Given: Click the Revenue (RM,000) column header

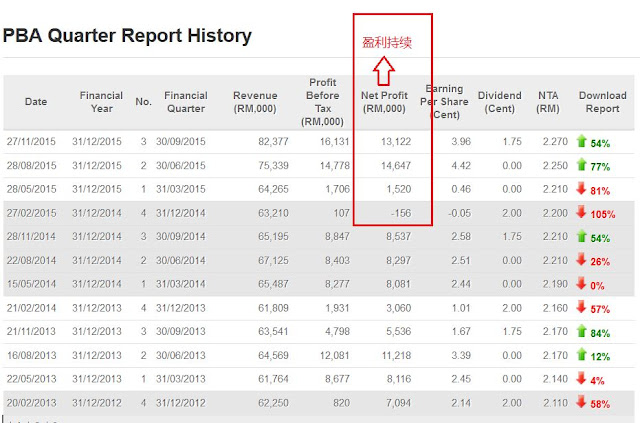Looking at the screenshot, I should [255, 102].
